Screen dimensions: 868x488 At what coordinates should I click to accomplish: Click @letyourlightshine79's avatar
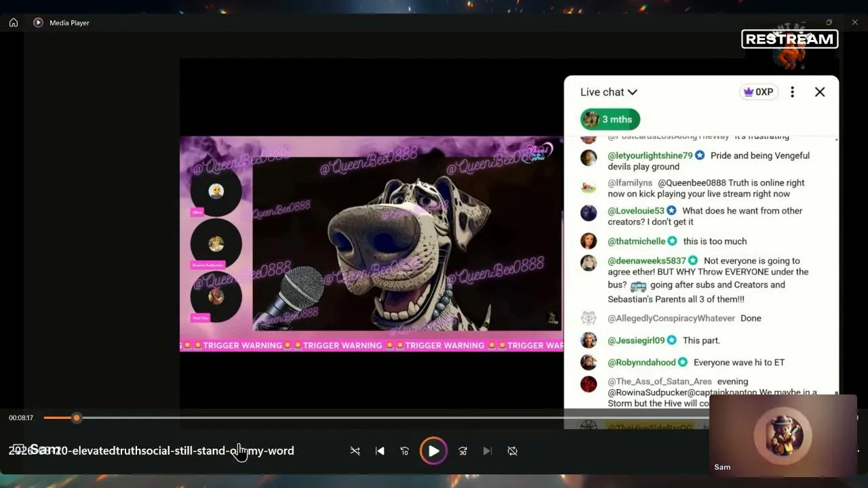tap(589, 157)
